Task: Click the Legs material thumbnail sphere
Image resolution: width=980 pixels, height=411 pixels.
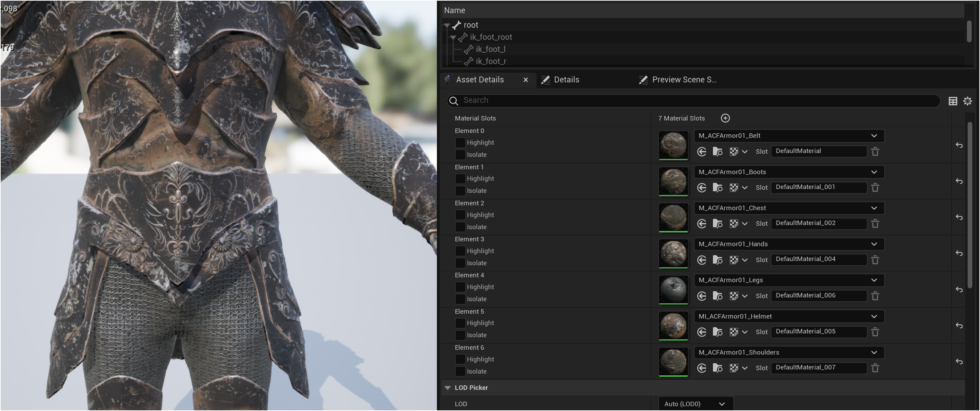Action: pyautogui.click(x=673, y=289)
